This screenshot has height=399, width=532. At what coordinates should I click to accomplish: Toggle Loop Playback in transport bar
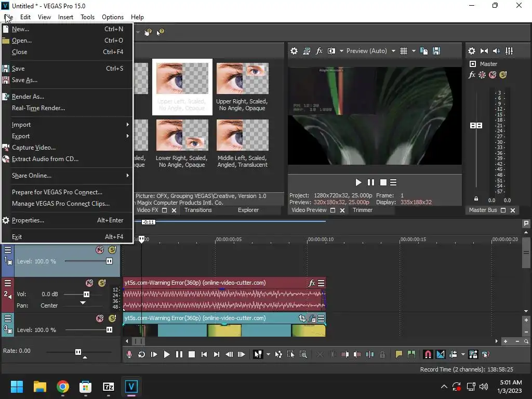pyautogui.click(x=141, y=354)
